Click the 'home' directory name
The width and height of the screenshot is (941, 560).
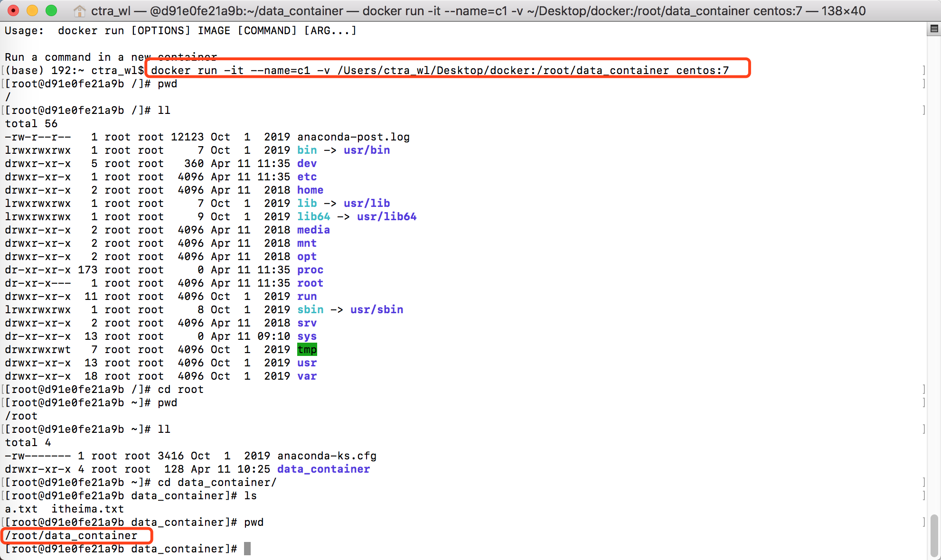[310, 190]
